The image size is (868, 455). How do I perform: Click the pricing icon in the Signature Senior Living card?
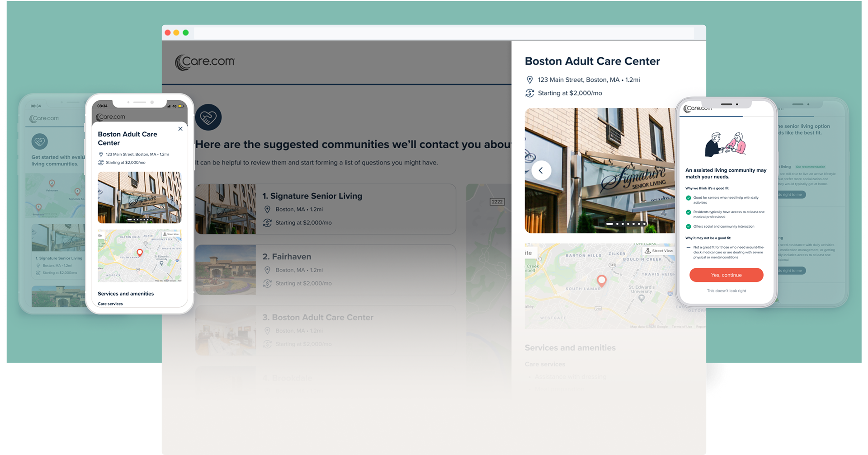pos(267,223)
